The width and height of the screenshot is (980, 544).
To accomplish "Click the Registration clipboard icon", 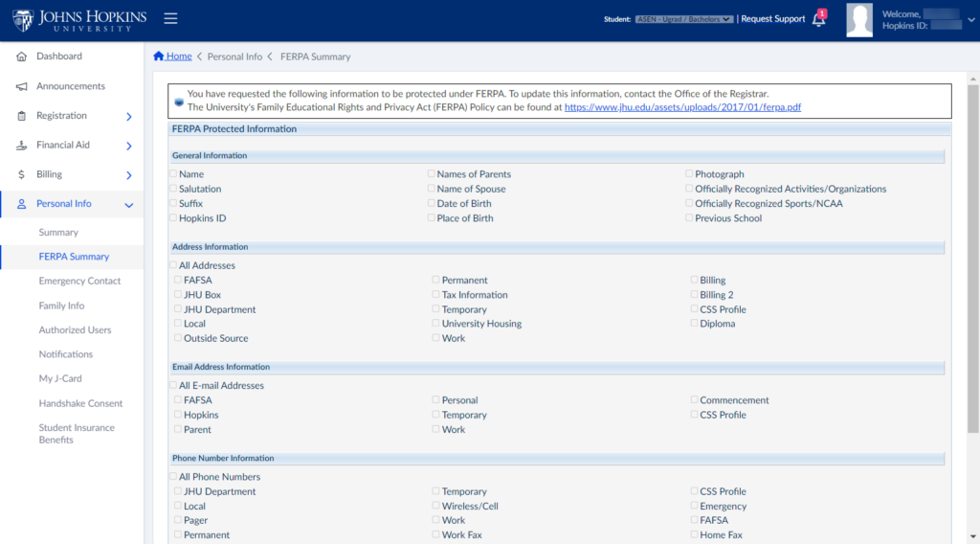I will (21, 116).
